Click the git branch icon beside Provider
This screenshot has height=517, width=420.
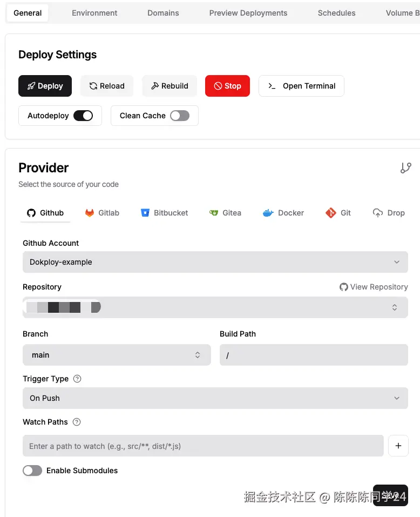point(405,168)
